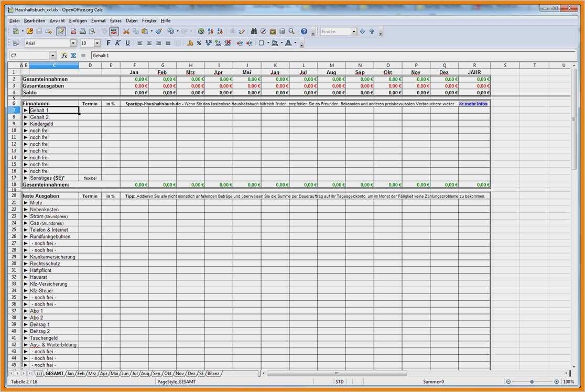Open the Einfügen menu
This screenshot has width=585, height=392.
pyautogui.click(x=78, y=20)
